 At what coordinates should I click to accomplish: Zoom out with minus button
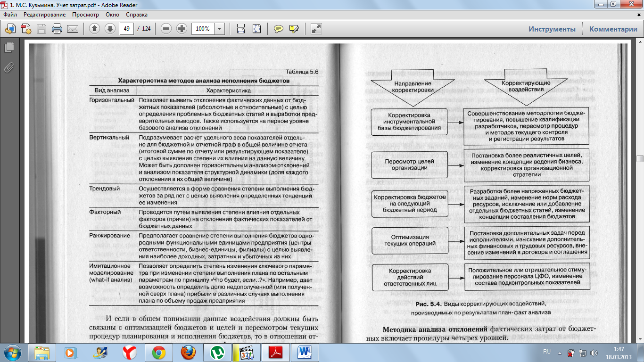point(166,29)
